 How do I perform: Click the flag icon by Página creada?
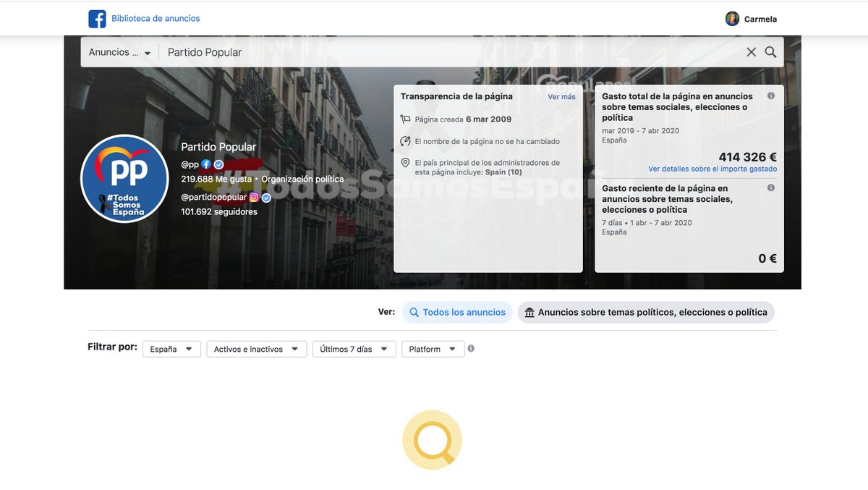coord(405,119)
